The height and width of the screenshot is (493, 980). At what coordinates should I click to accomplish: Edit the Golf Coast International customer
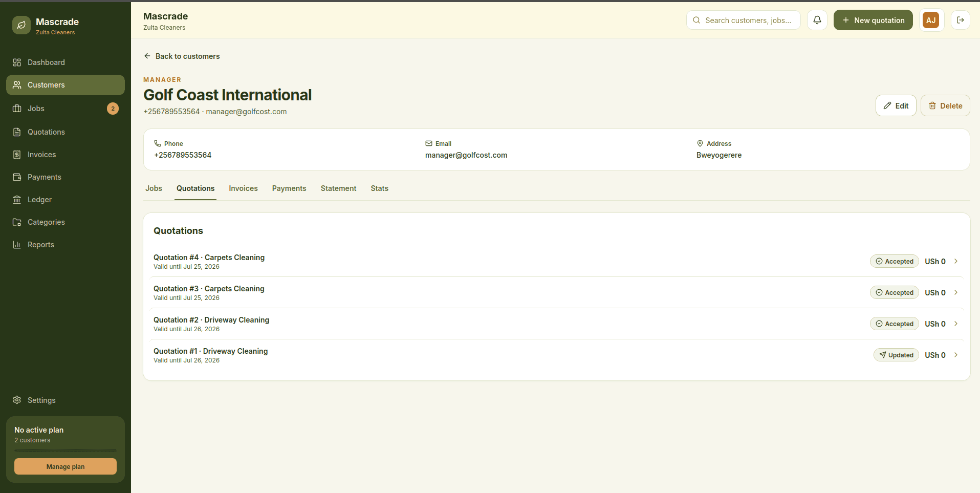pos(896,105)
